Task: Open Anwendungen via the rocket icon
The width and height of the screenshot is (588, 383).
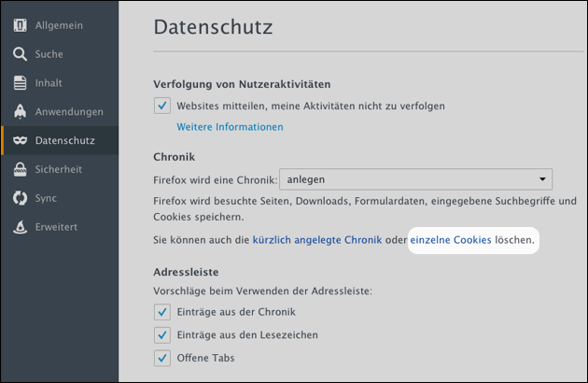Action: (x=20, y=112)
